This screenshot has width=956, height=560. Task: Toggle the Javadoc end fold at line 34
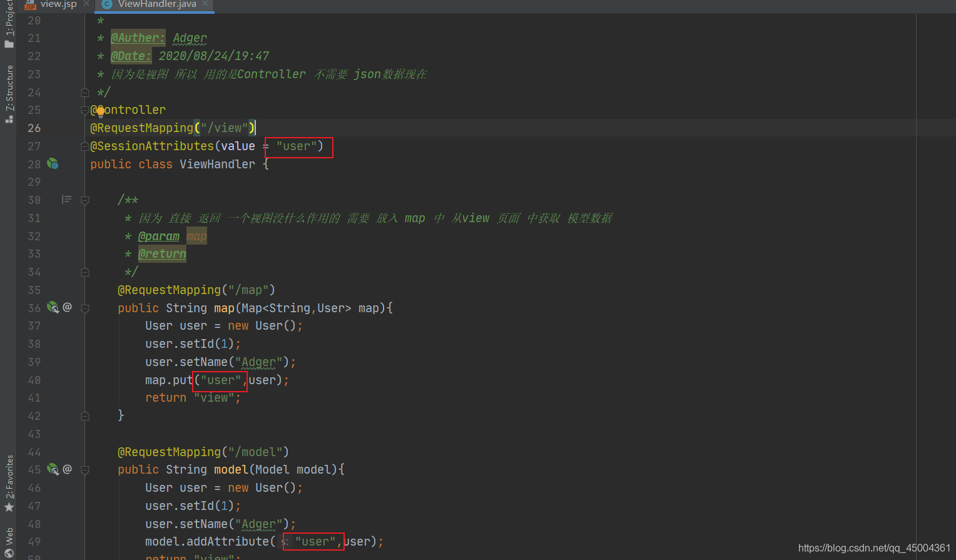coord(85,272)
